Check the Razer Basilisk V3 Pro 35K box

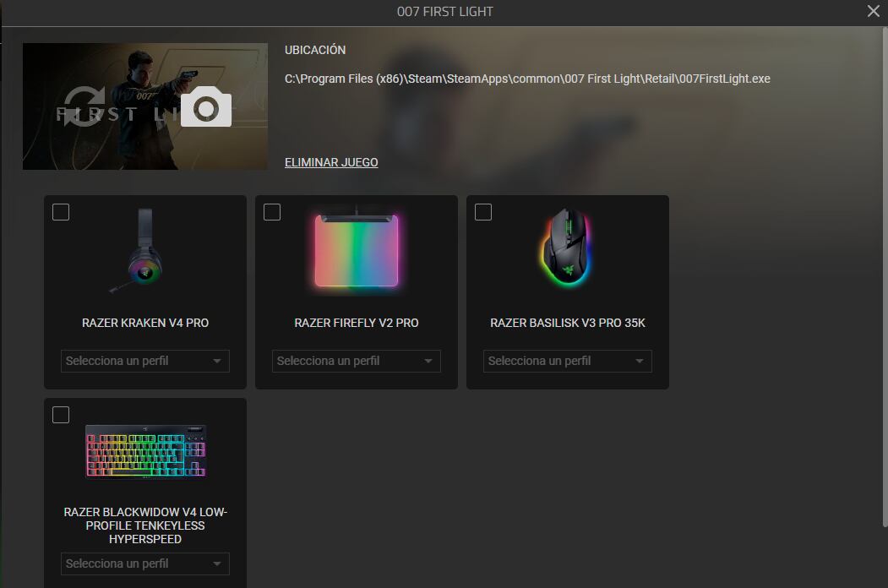pos(483,212)
